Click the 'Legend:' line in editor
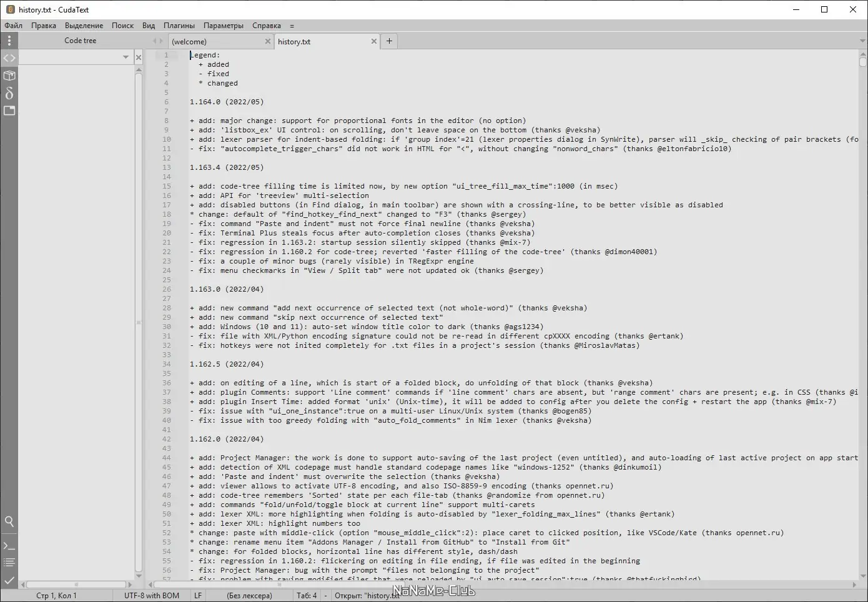This screenshot has width=868, height=602. pos(205,55)
